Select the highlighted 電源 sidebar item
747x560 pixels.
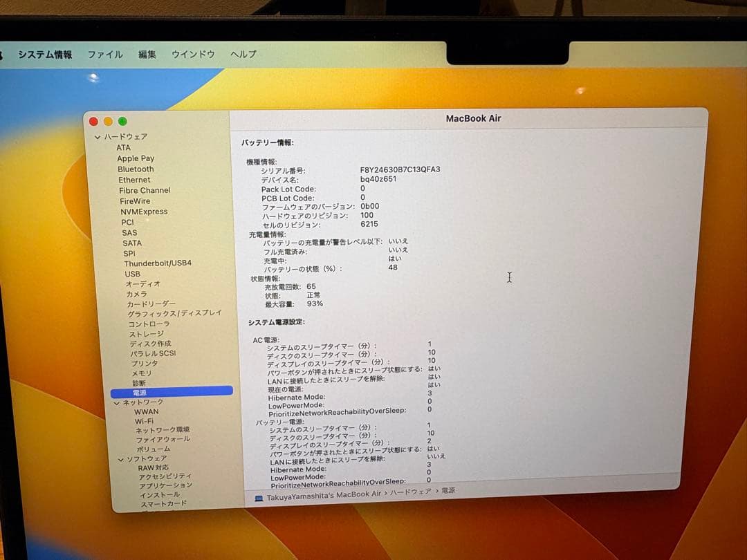(172, 392)
